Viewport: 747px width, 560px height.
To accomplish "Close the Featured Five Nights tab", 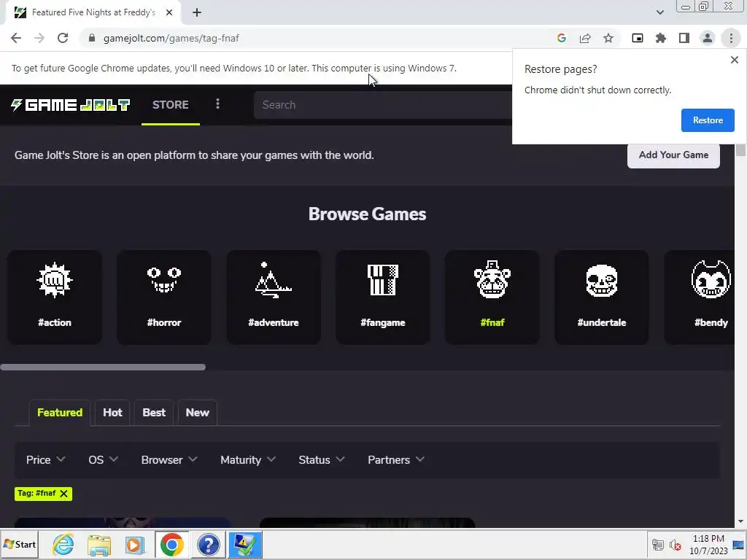I will pyautogui.click(x=169, y=13).
